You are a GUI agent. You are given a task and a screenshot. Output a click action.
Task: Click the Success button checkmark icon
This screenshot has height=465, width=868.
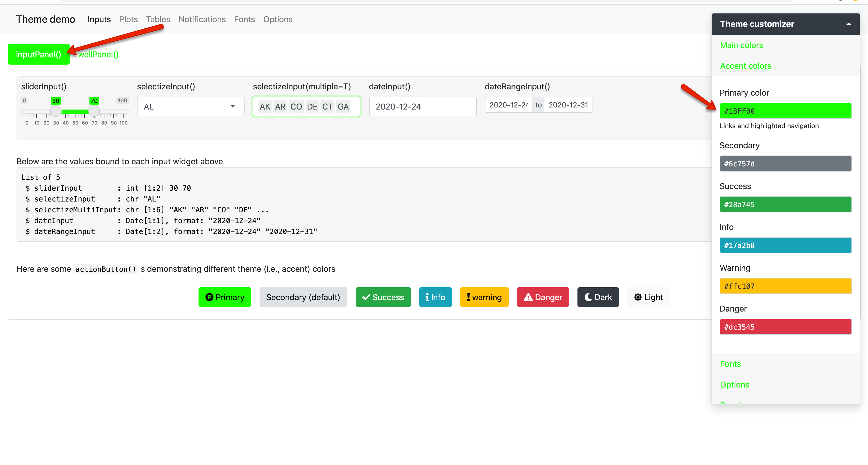pyautogui.click(x=366, y=297)
